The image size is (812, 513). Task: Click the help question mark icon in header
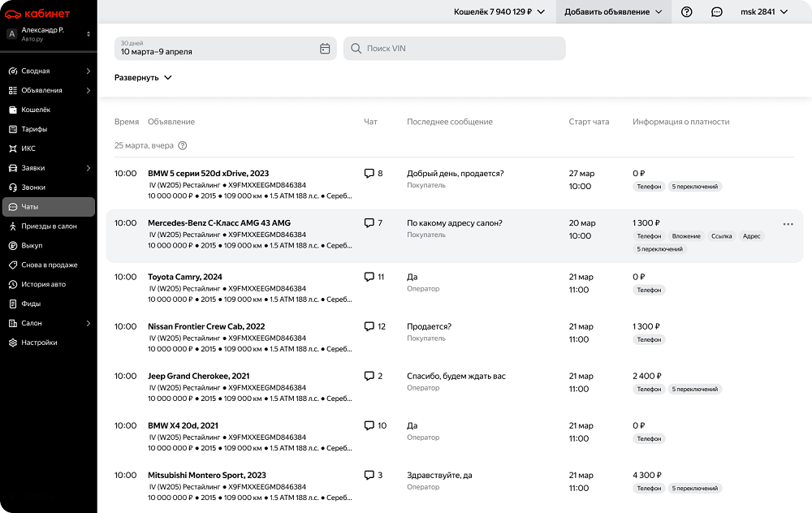pyautogui.click(x=687, y=12)
